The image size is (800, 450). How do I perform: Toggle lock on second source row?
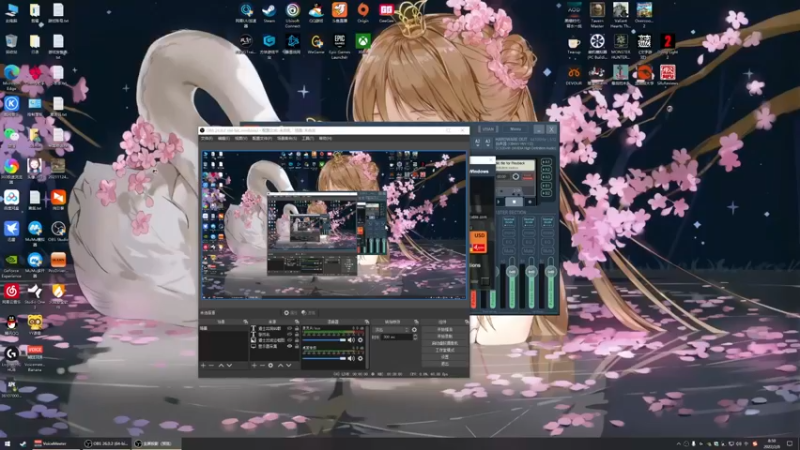tap(297, 334)
